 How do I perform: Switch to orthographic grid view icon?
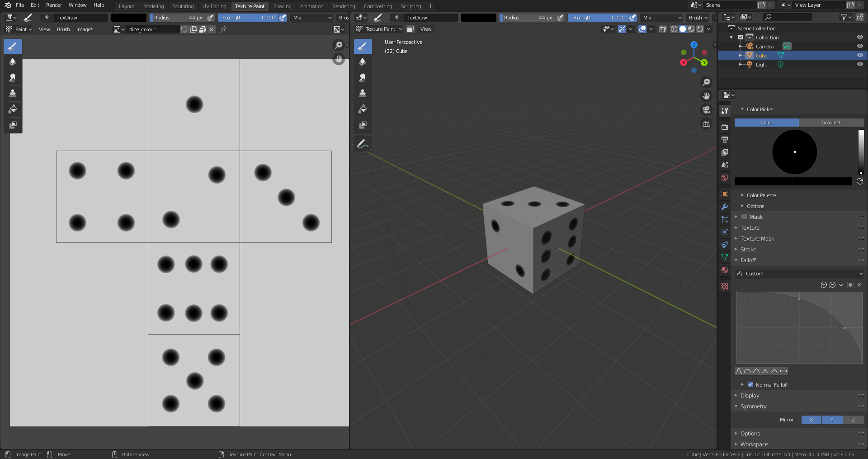706,124
